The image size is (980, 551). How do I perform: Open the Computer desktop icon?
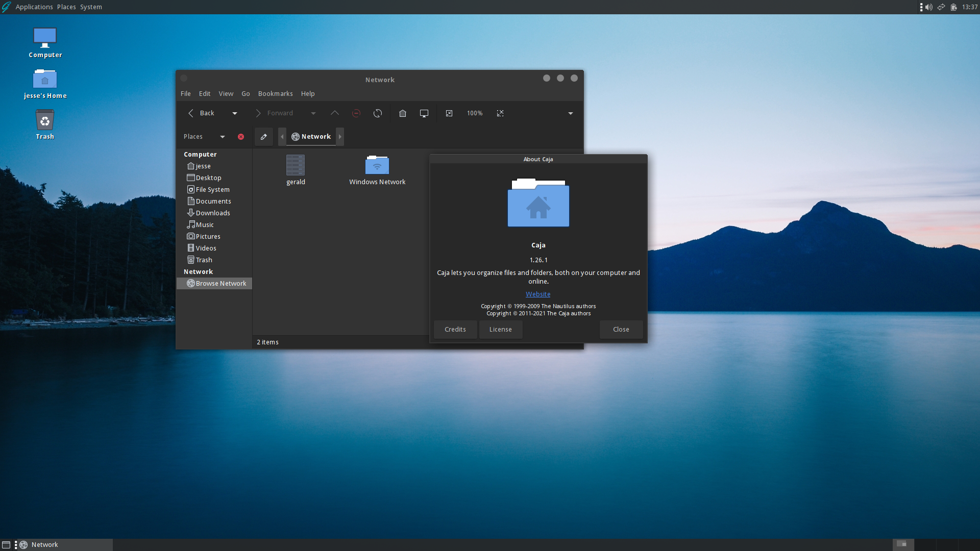[45, 43]
